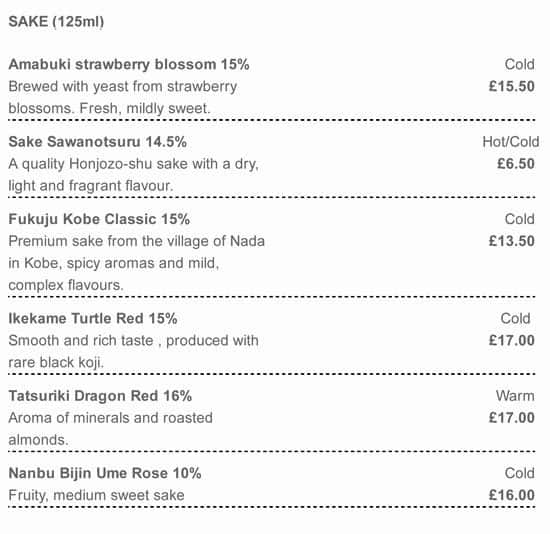Open Amabuki strawberry blossom 15% item

(x=129, y=65)
